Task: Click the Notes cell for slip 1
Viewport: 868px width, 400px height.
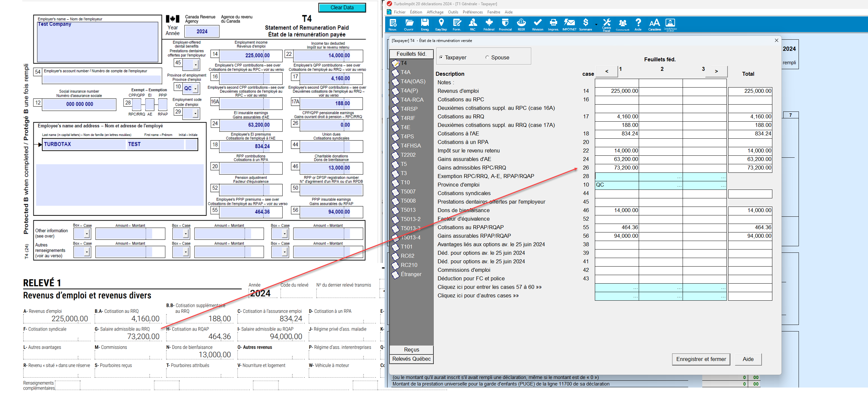Action: click(617, 83)
